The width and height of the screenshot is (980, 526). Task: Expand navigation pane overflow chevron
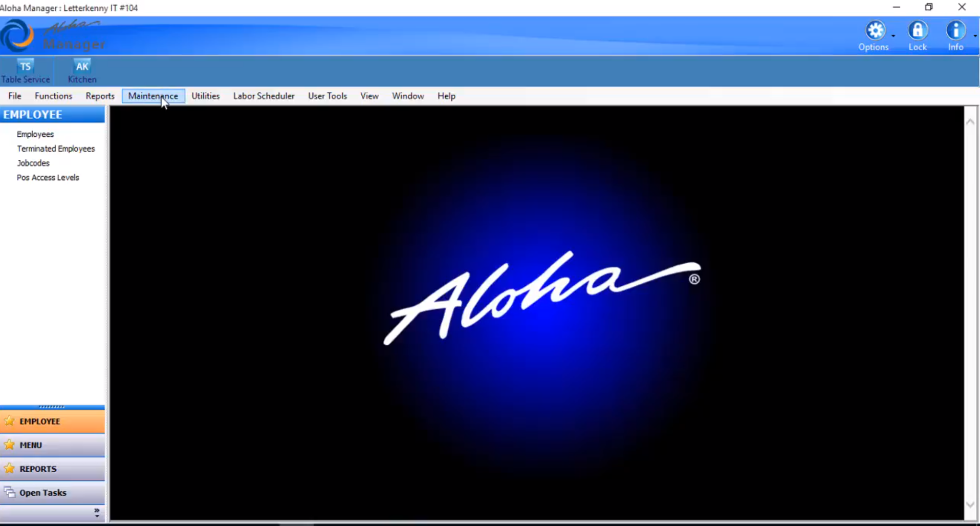coord(97,512)
